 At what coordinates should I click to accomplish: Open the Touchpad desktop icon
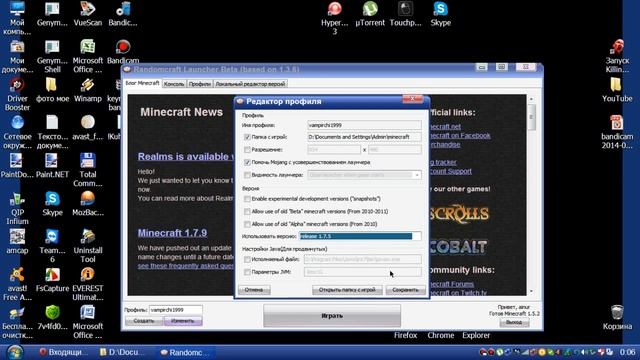[405, 13]
